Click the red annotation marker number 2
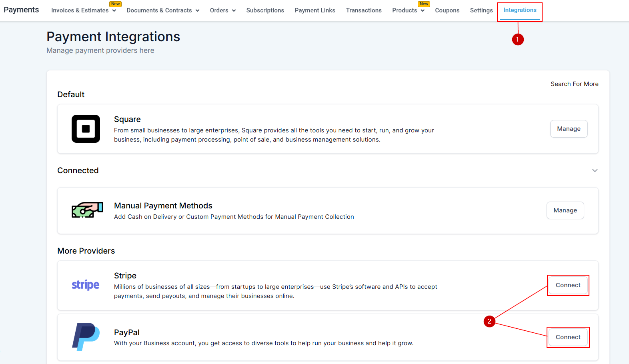Image resolution: width=629 pixels, height=364 pixels. coord(489,321)
